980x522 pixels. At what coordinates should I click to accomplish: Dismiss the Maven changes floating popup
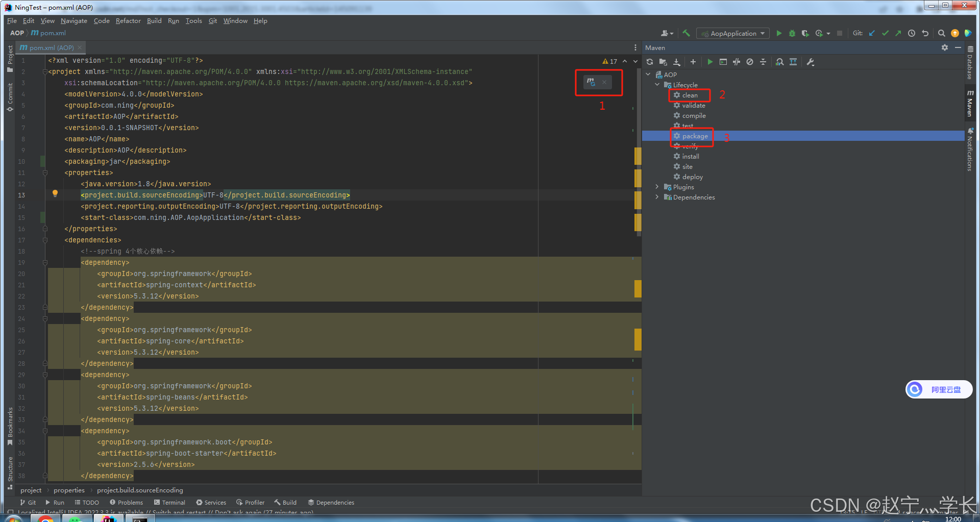[604, 82]
